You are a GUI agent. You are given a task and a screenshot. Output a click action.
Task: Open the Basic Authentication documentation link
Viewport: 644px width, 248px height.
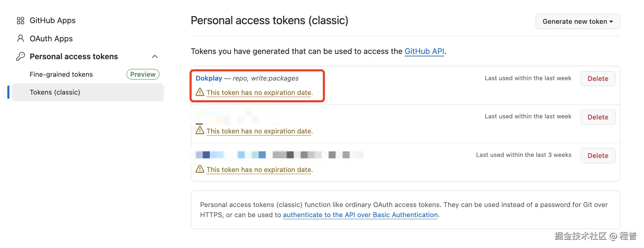(360, 215)
